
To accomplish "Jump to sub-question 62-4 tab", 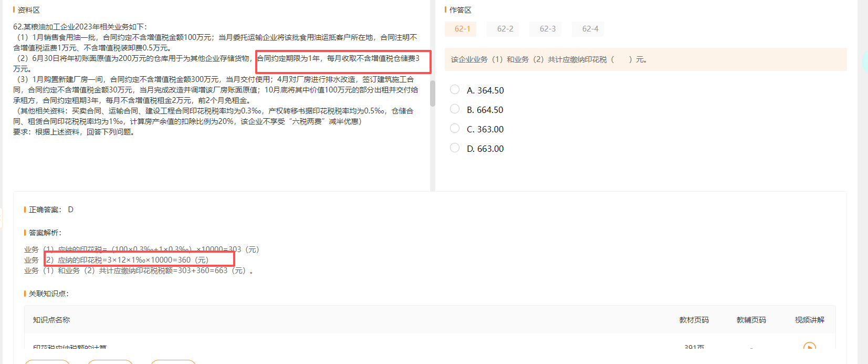I will (x=590, y=29).
